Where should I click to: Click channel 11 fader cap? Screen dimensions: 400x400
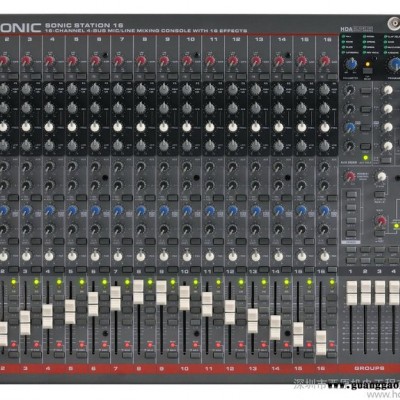pos(207,304)
